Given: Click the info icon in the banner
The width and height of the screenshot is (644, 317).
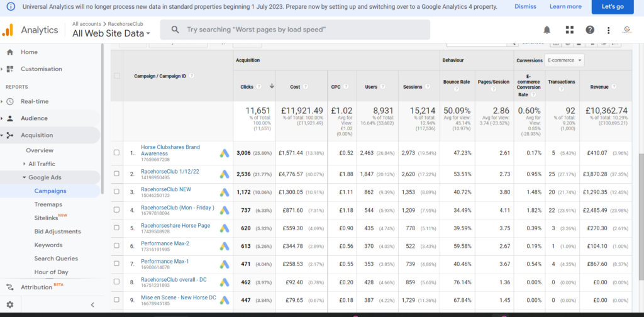Looking at the screenshot, I should tap(11, 6).
